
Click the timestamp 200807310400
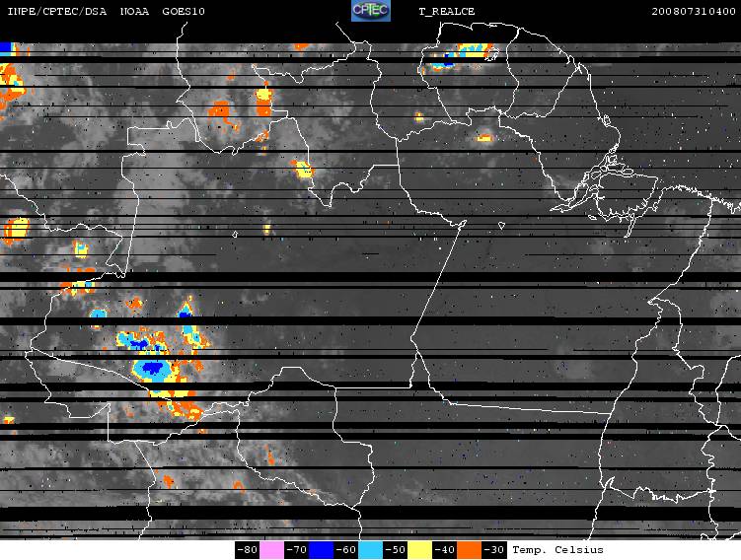coord(694,11)
